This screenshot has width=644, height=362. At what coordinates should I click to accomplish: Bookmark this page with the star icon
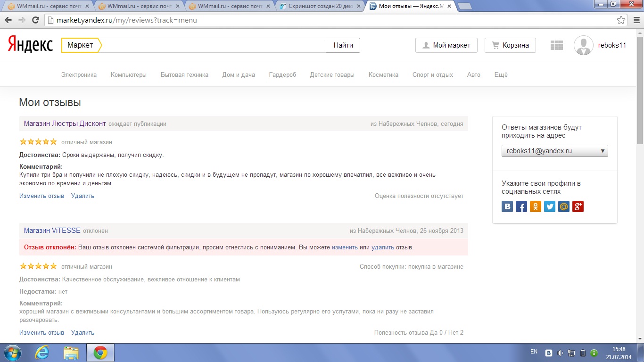(621, 20)
